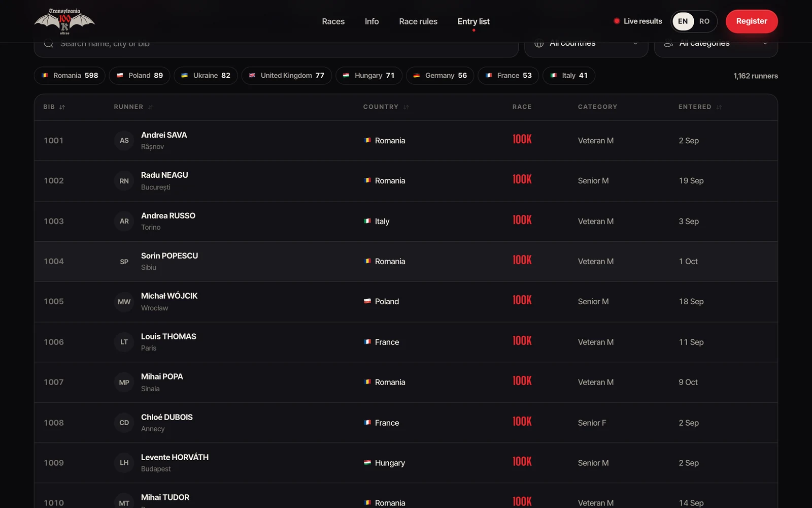Sort by ENTERED date using the arrows
This screenshot has width=812, height=508.
click(719, 107)
